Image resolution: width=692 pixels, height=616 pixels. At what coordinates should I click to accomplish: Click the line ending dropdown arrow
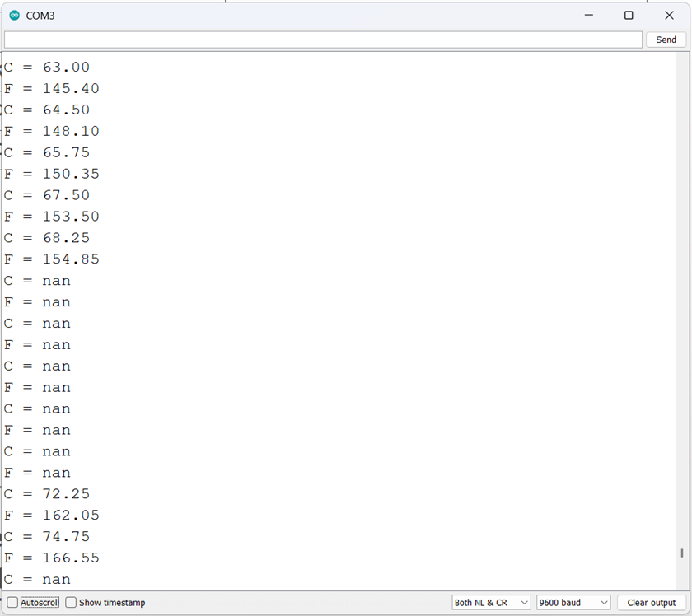[x=524, y=602]
